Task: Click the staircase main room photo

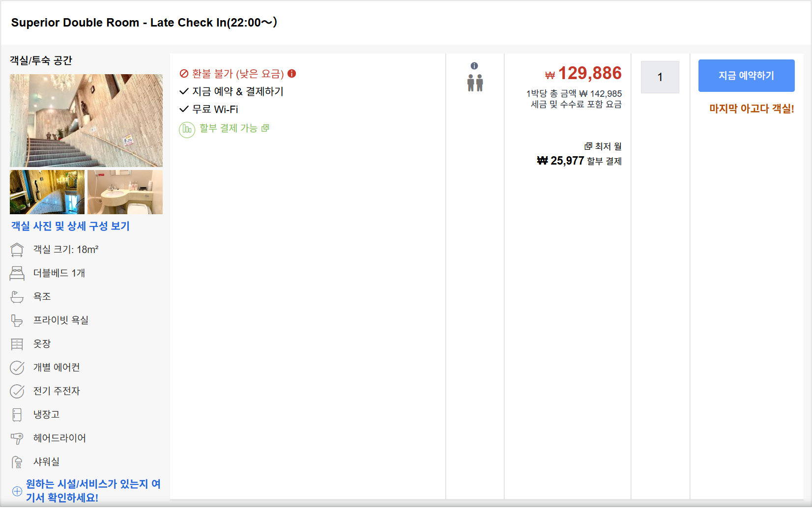Action: tap(86, 120)
